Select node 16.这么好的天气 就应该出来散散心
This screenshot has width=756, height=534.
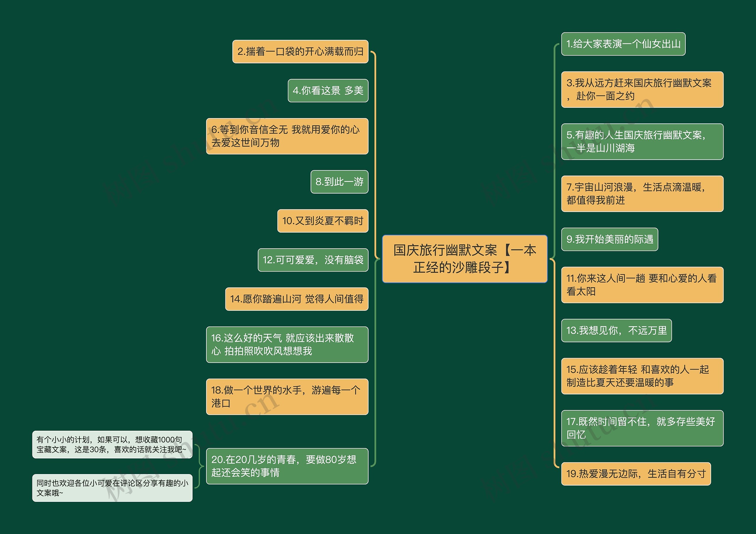(x=287, y=346)
